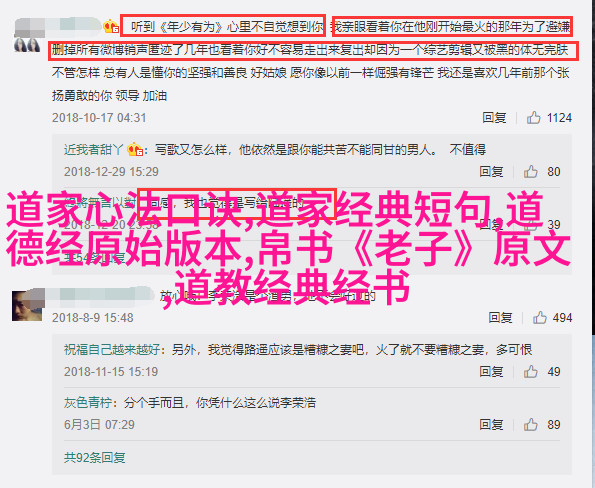Screen dimensions: 595x488
Task: Like the reply from 祝福自己越来越好 with 49 likes
Action: coord(530,372)
